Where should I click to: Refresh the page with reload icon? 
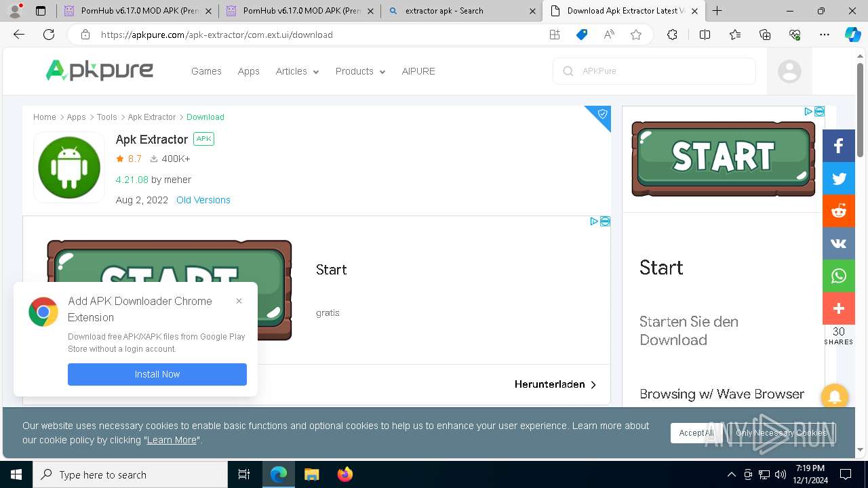pos(49,35)
